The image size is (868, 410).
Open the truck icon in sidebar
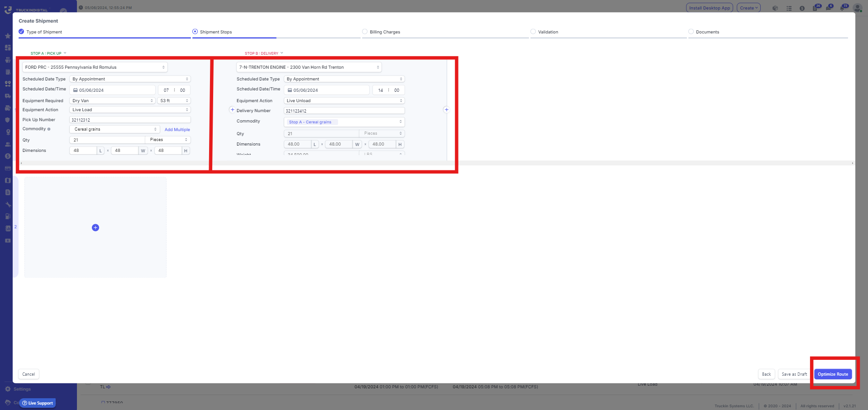click(8, 96)
